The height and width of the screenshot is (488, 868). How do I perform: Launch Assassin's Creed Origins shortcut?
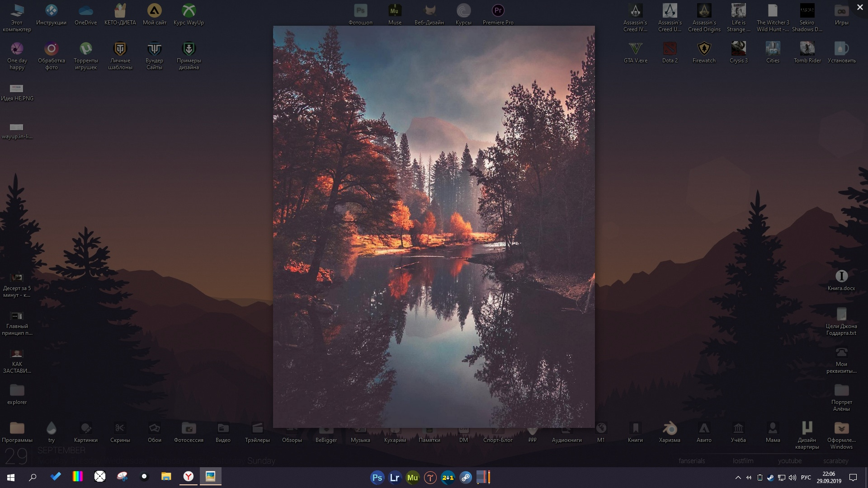click(x=704, y=17)
